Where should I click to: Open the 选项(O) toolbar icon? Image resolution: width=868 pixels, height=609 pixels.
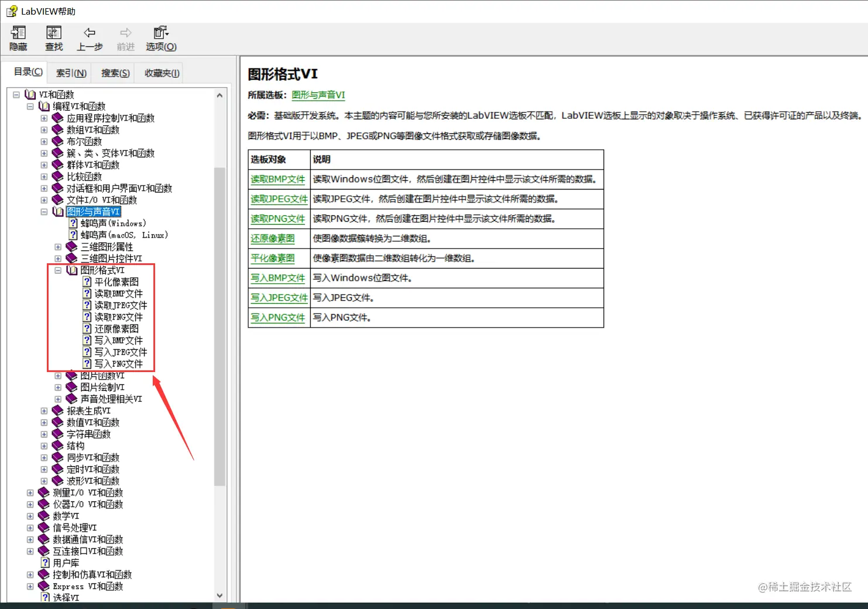[161, 33]
